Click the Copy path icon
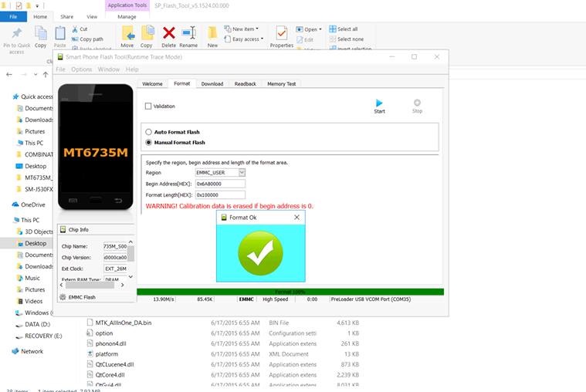The height and width of the screenshot is (392, 586). click(x=75, y=39)
